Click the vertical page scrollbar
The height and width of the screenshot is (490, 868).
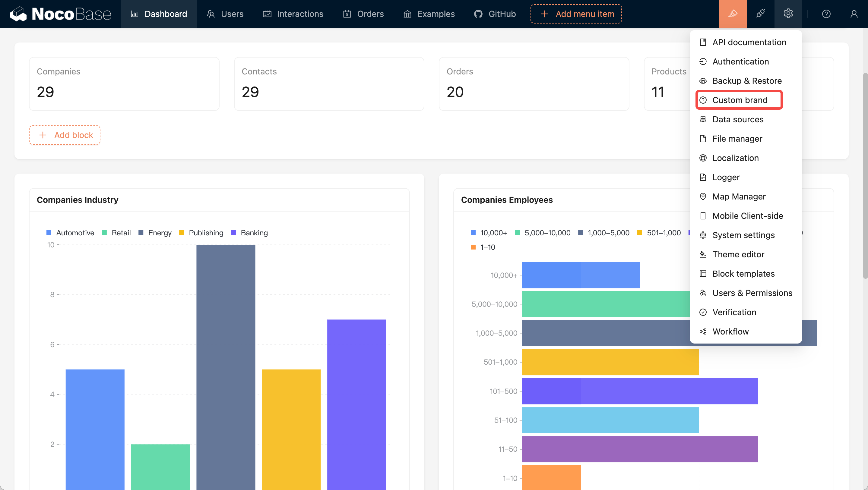coord(865,175)
